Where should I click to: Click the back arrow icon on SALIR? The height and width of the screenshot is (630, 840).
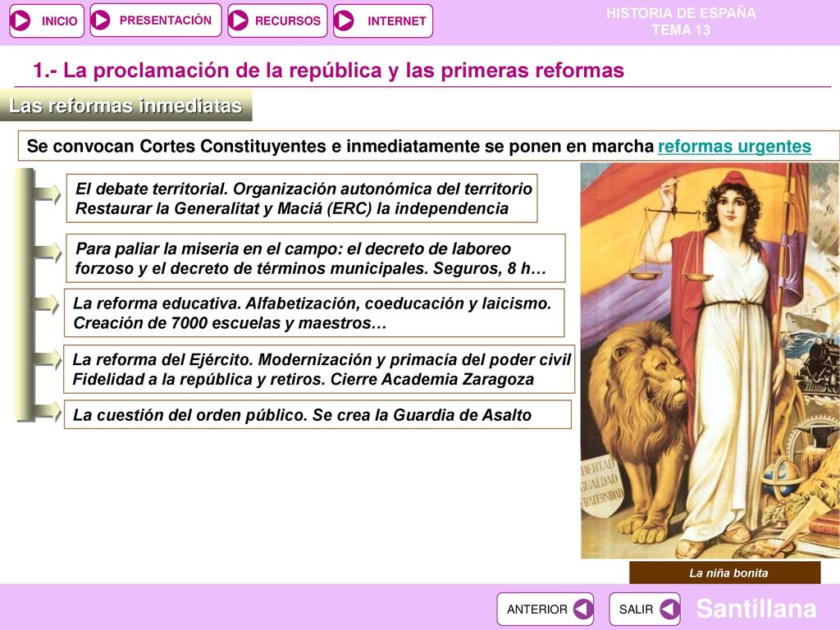(x=669, y=609)
